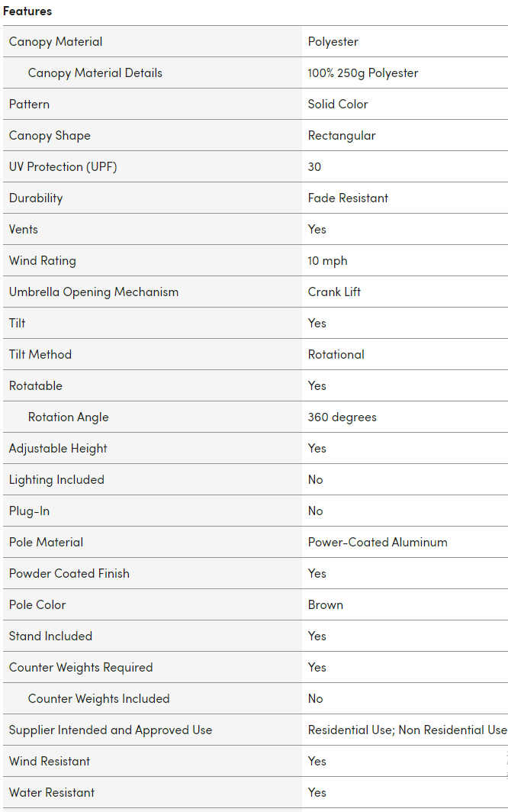Select the Solid Color pattern value
The width and height of the screenshot is (508, 812).
[x=338, y=105]
